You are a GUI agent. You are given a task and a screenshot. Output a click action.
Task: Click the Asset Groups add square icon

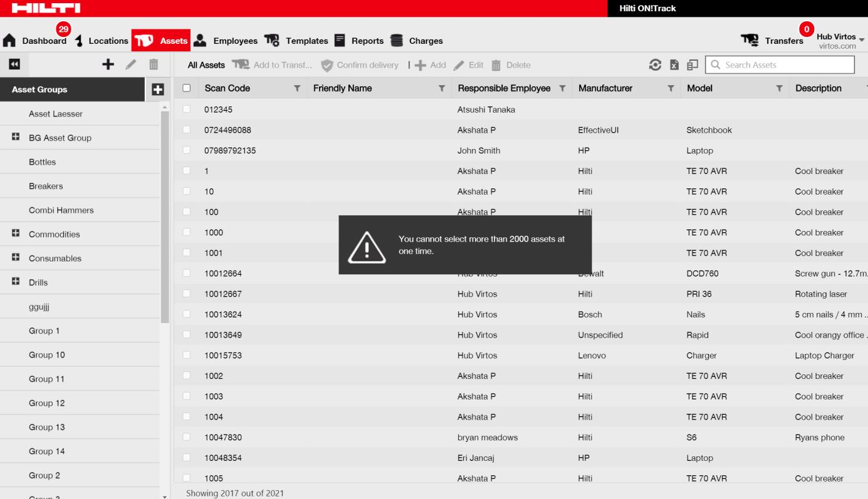pos(158,90)
